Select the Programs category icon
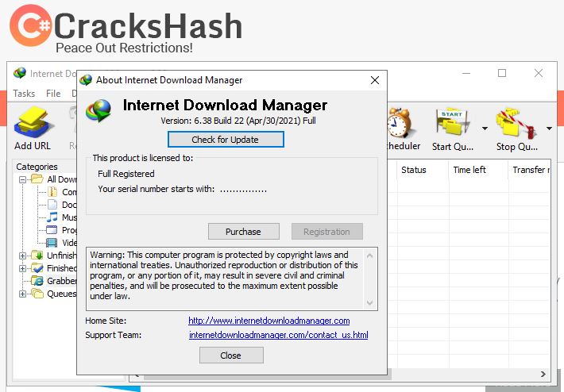564x392 pixels. 52,230
